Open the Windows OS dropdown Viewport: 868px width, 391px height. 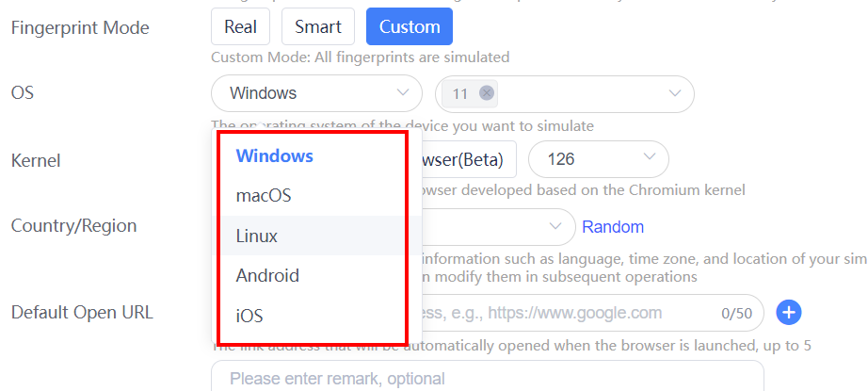tap(316, 93)
